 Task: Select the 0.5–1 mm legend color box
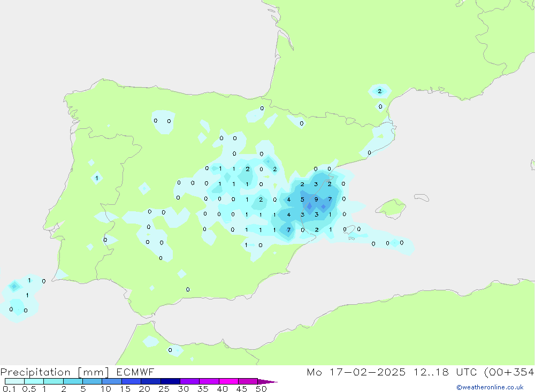(34, 381)
